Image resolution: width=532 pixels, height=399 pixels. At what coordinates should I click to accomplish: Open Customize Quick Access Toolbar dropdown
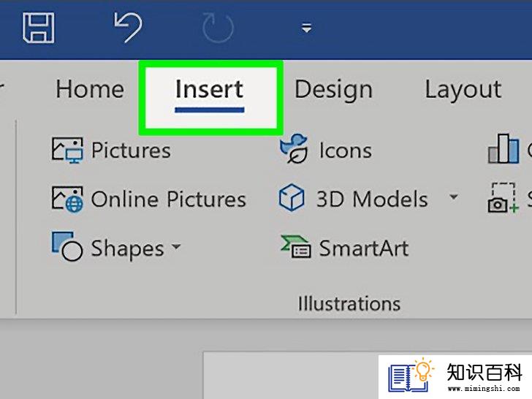tap(306, 28)
